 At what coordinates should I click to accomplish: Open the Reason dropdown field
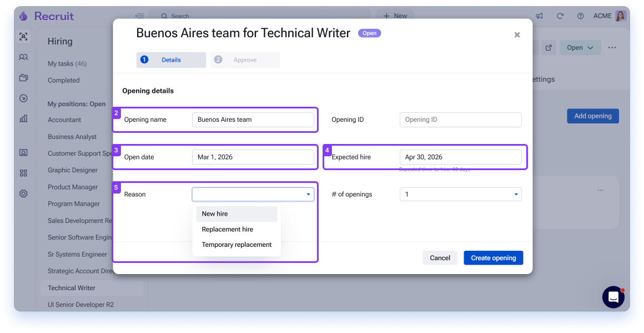point(253,195)
